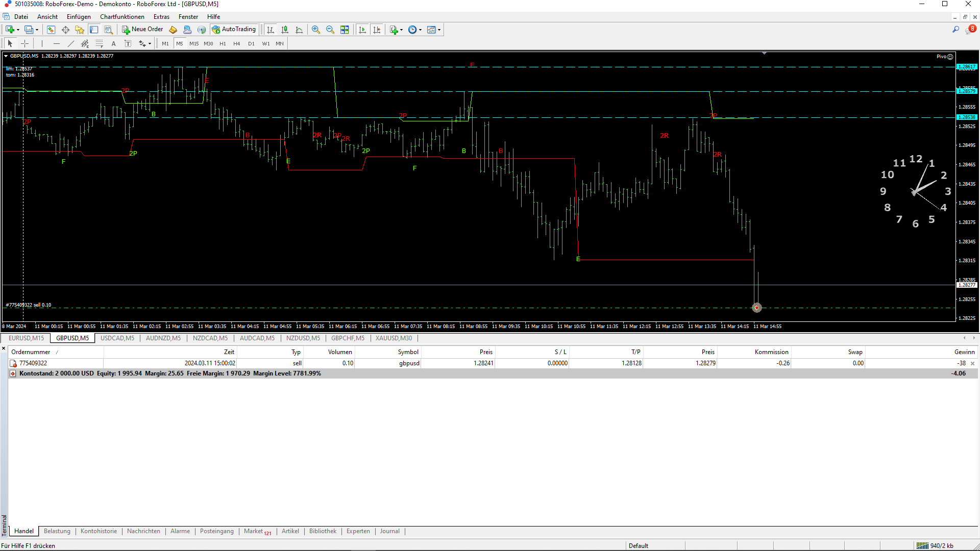
Task: Open the indicators list dropdown
Action: tap(396, 30)
